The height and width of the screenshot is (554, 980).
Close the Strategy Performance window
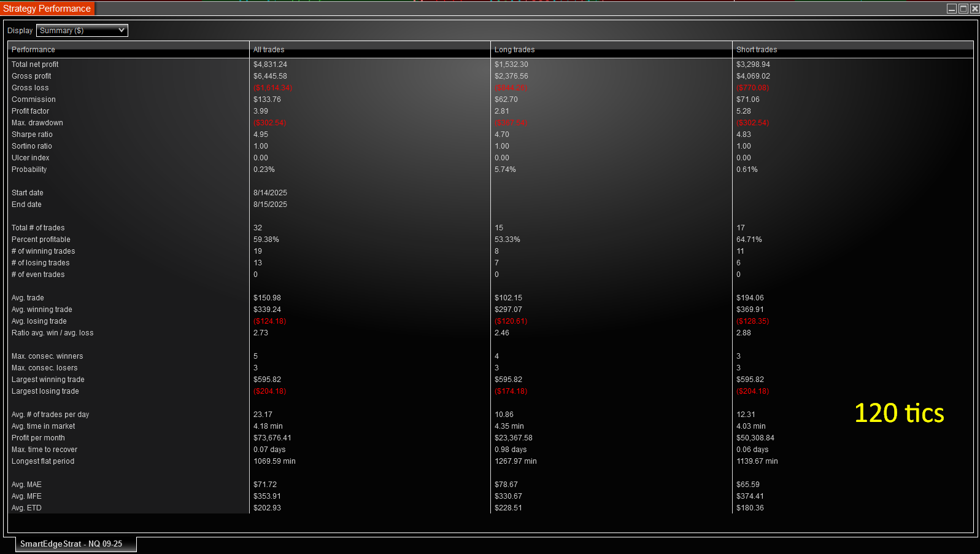pos(974,9)
